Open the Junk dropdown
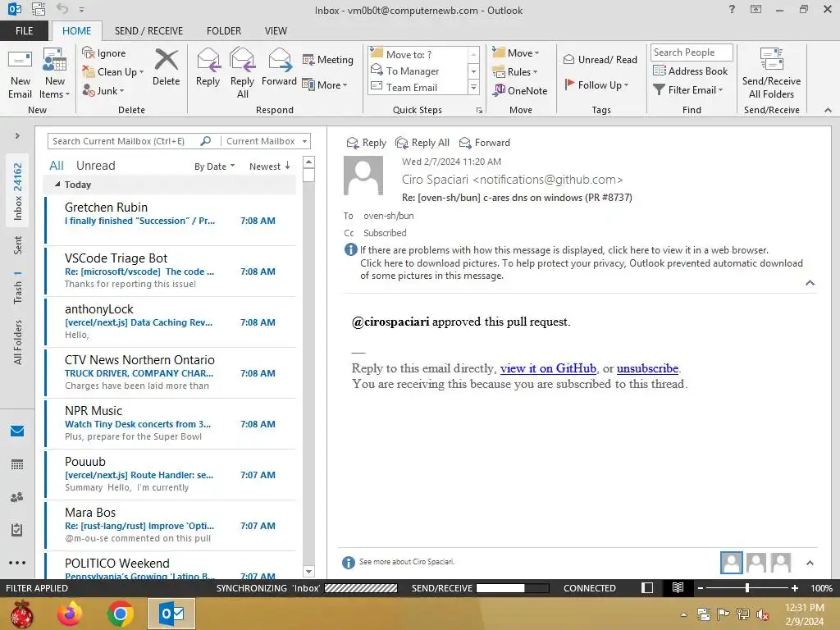The width and height of the screenshot is (840, 630). coord(103,90)
